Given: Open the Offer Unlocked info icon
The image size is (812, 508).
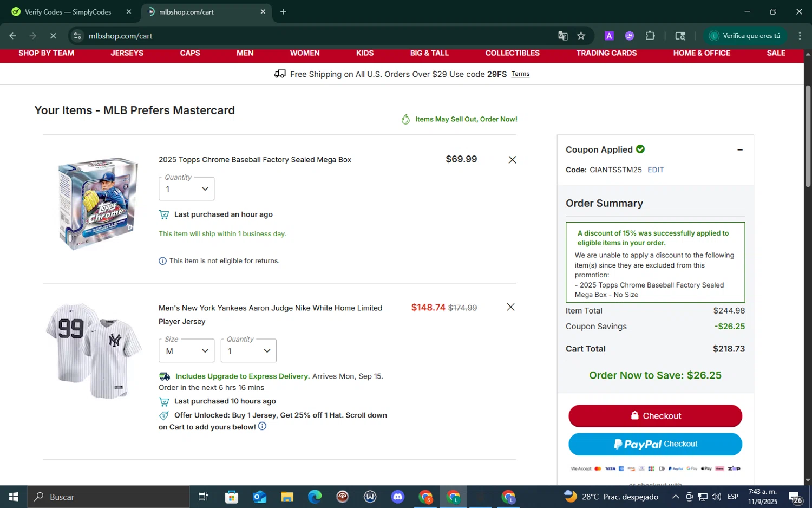Looking at the screenshot, I should (262, 426).
